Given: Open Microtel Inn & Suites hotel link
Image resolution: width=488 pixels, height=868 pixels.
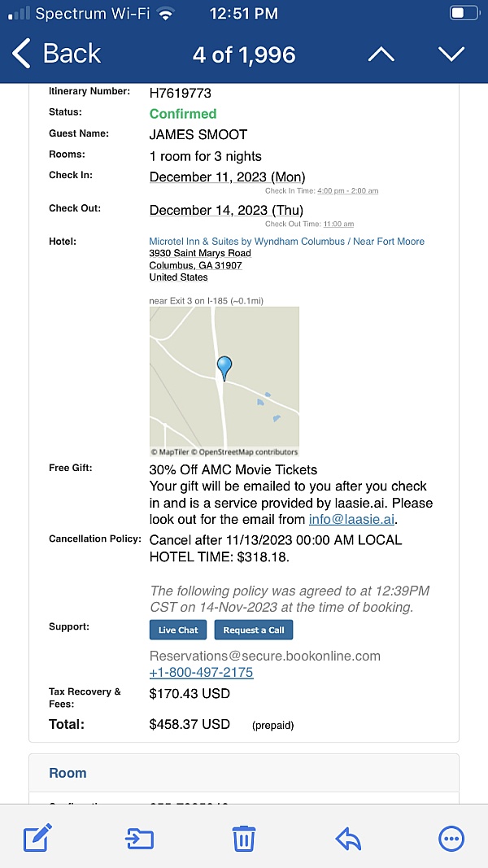Looking at the screenshot, I should click(286, 242).
